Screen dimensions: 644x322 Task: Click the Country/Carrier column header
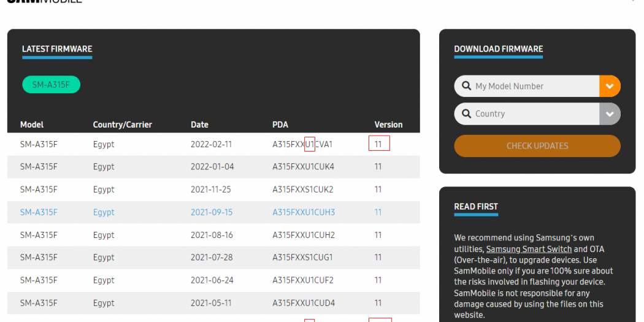pos(123,125)
